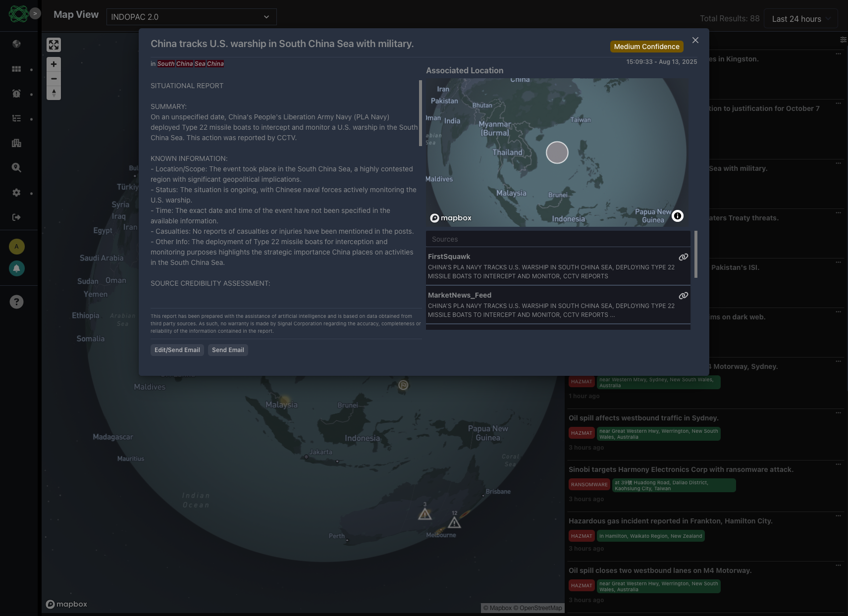Click the Hamilton, Waikato Region location tag
The height and width of the screenshot is (616, 848).
tap(651, 536)
